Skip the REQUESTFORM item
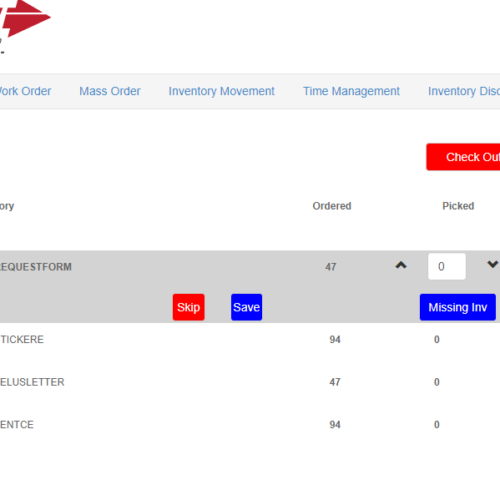 coord(189,307)
